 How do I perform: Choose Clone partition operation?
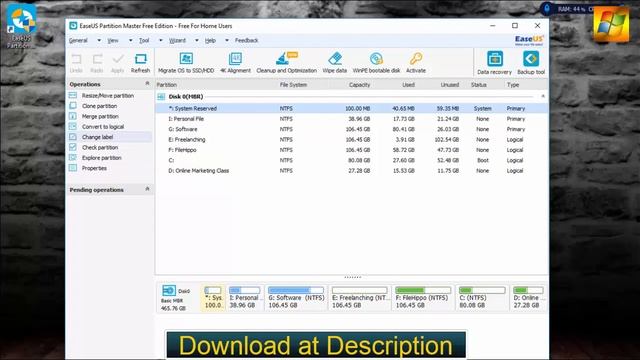click(x=100, y=106)
